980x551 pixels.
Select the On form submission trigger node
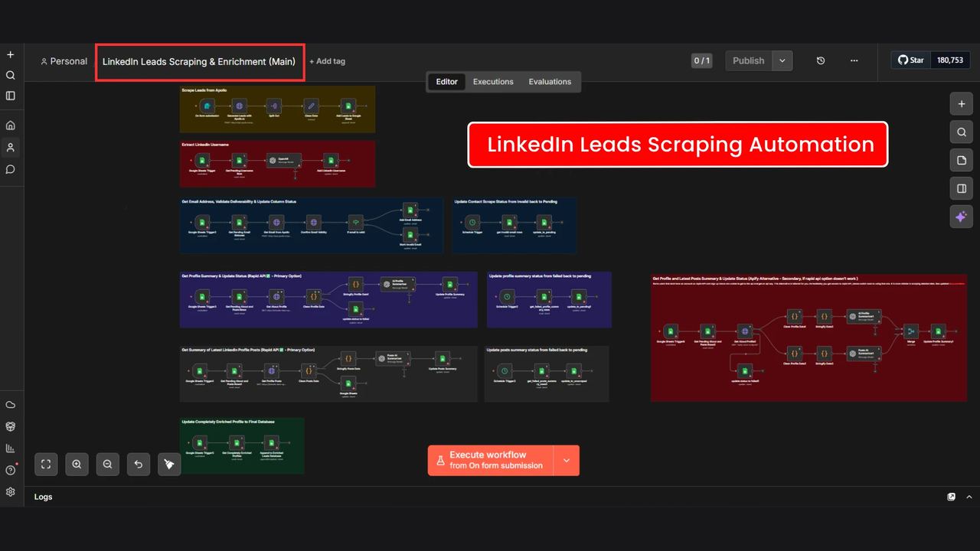[x=207, y=106]
